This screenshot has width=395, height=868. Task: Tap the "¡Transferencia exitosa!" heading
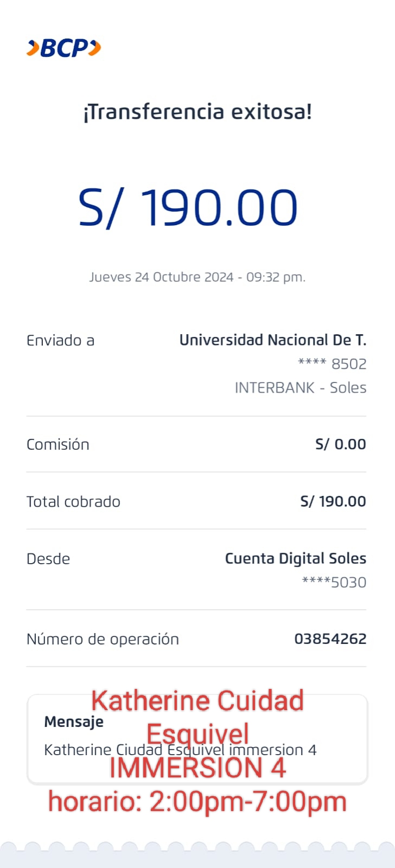coord(197,112)
